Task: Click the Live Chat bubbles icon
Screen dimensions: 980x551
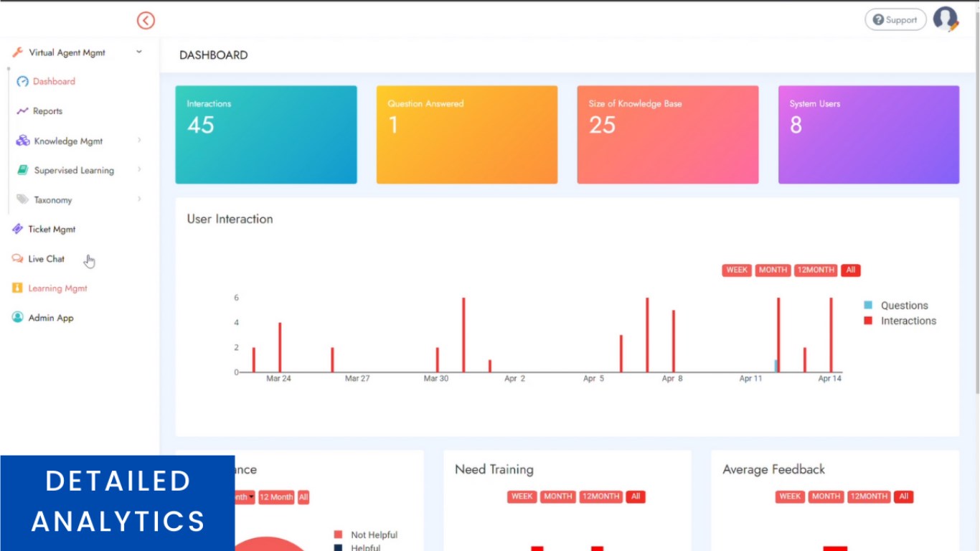Action: (x=18, y=258)
